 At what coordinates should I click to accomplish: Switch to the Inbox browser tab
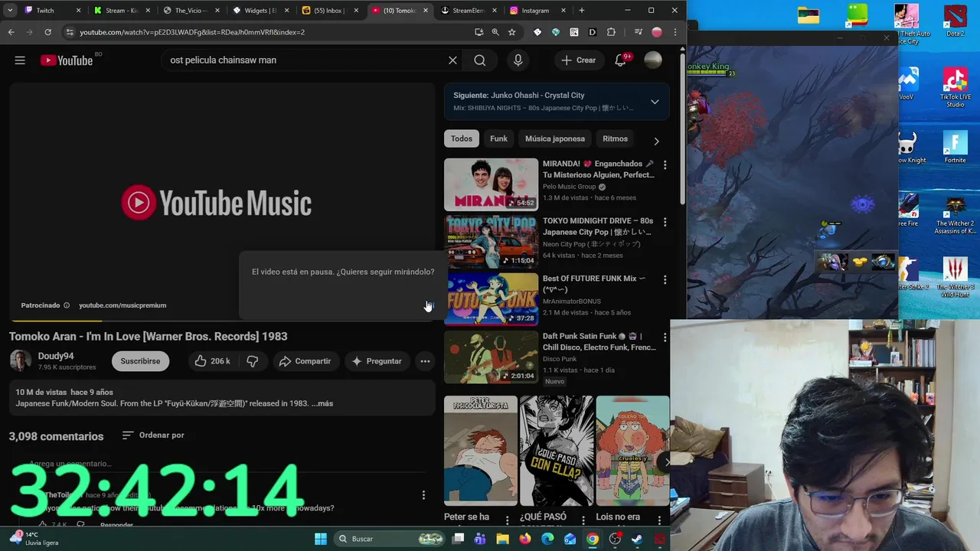coord(330,11)
